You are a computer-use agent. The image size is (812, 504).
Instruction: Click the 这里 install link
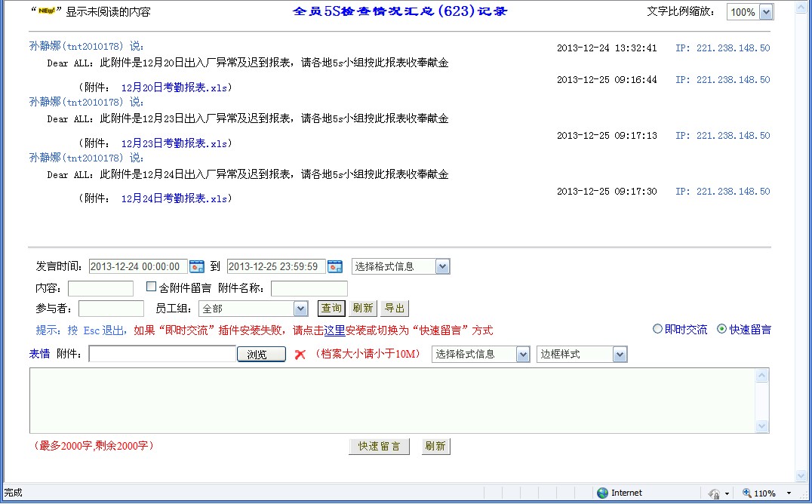click(334, 330)
